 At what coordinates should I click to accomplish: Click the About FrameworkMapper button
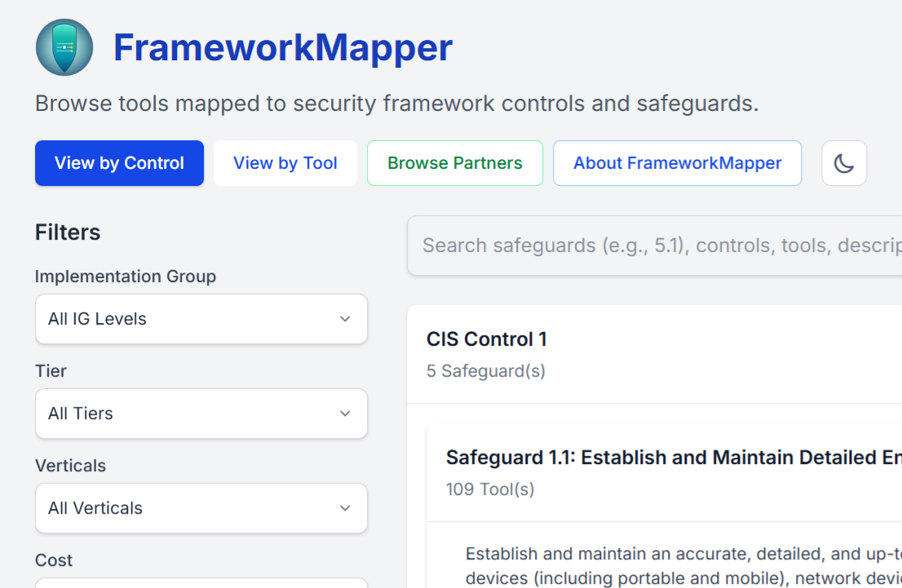(x=677, y=163)
